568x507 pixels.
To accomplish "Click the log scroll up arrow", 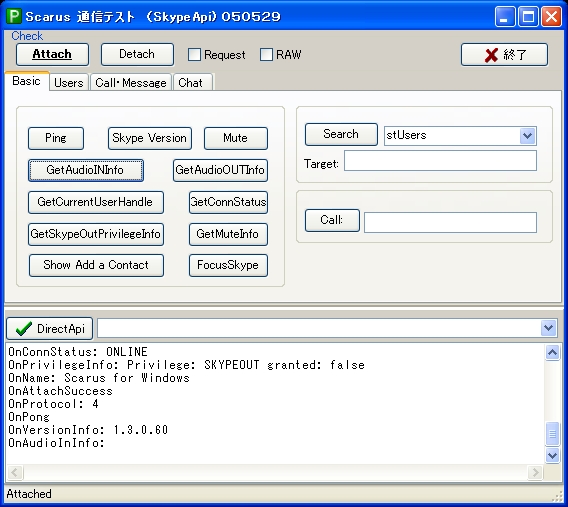I will click(552, 352).
